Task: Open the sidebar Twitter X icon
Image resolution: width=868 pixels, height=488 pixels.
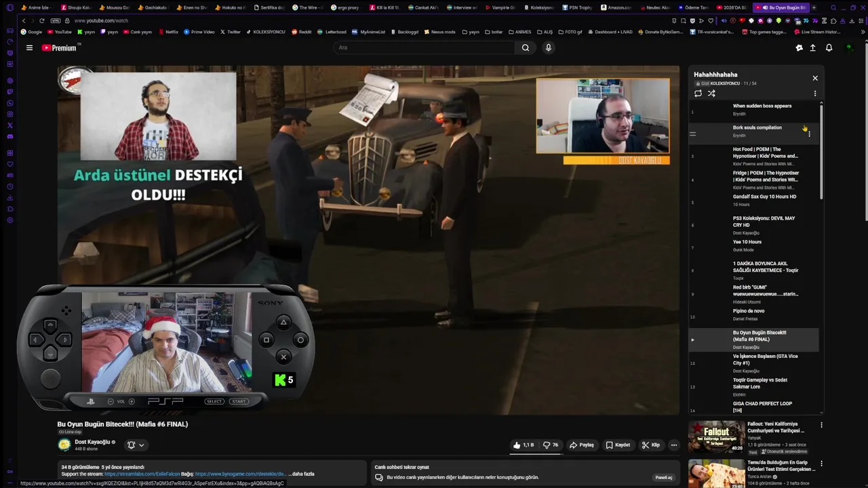Action: coord(9,125)
